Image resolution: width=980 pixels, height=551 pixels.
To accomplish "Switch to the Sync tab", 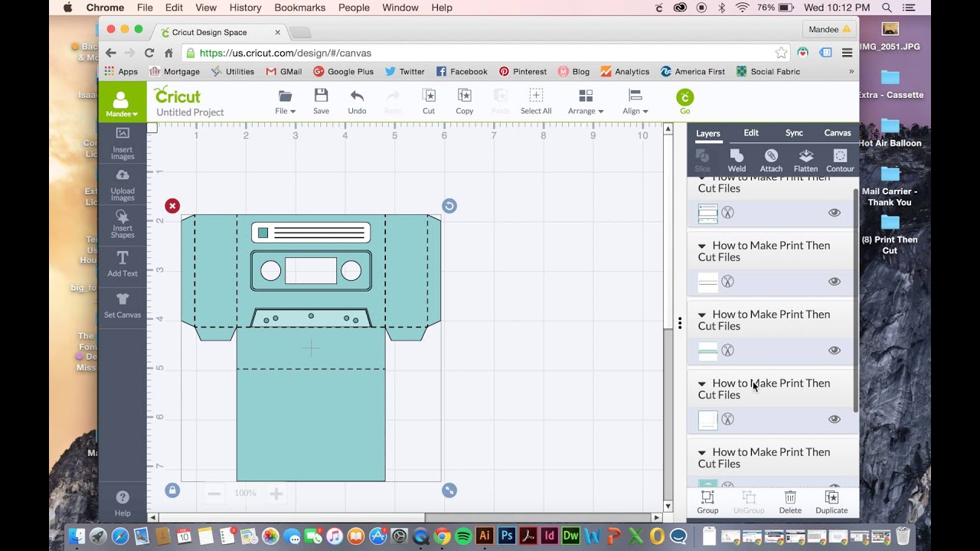I will point(794,132).
